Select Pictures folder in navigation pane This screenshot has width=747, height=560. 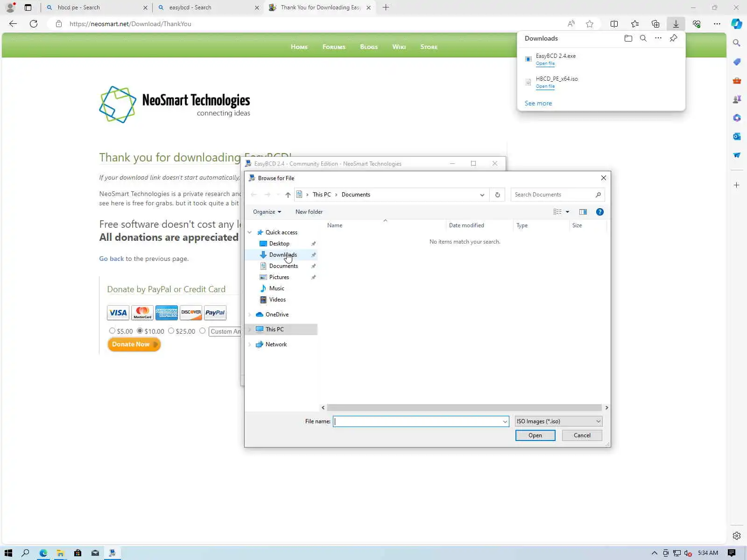tap(279, 277)
